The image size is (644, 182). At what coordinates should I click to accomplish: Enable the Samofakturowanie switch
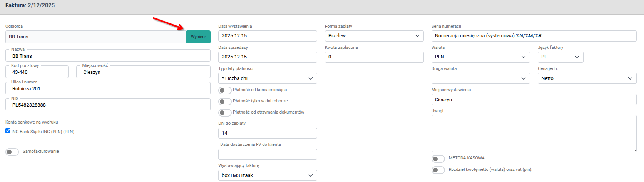(x=12, y=152)
